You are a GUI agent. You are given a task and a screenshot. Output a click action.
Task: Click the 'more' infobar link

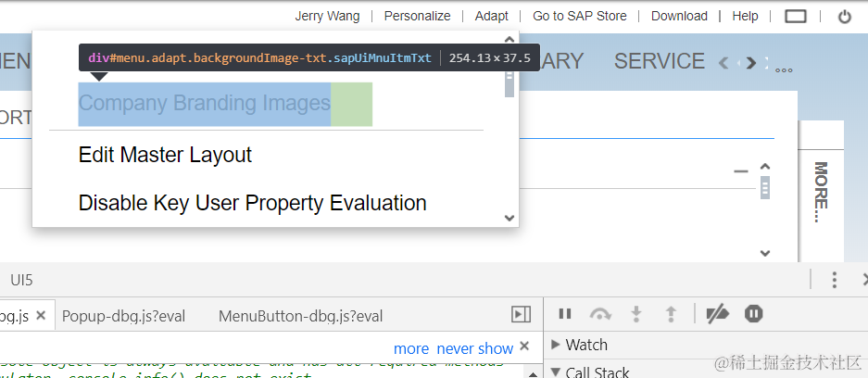411,348
